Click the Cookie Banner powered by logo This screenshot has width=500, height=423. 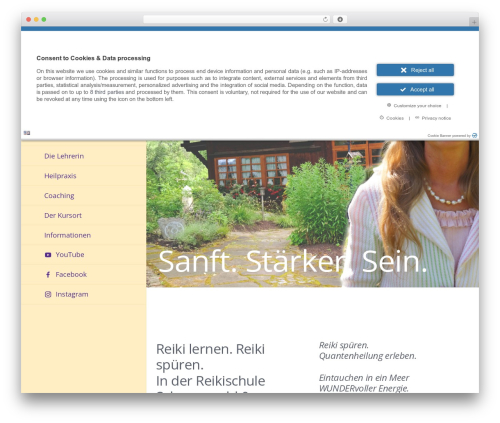click(x=474, y=135)
